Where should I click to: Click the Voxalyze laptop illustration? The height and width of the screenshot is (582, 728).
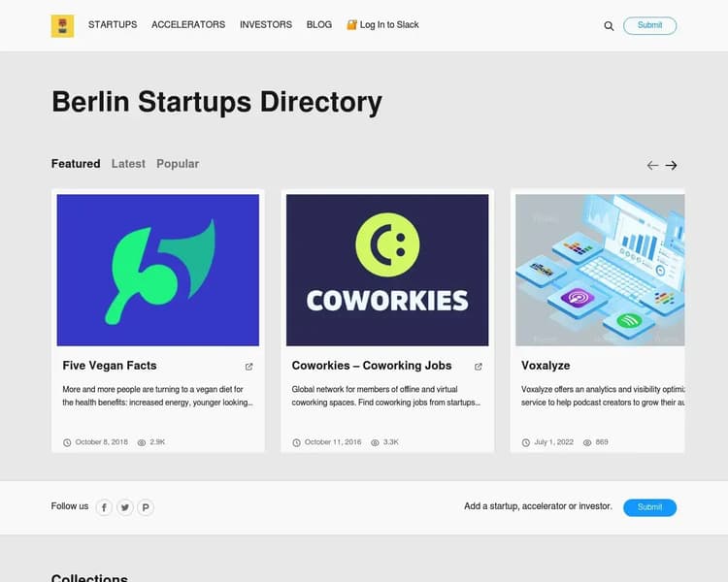(600, 270)
